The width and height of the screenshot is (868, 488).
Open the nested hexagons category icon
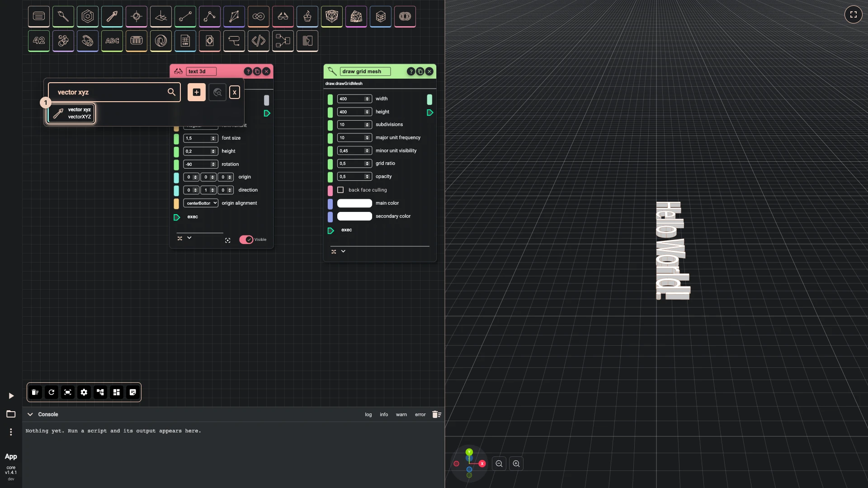click(x=88, y=17)
